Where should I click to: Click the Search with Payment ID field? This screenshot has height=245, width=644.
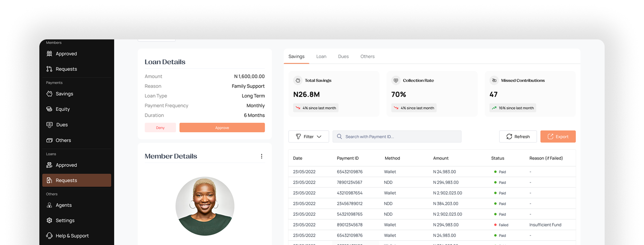coord(397,137)
